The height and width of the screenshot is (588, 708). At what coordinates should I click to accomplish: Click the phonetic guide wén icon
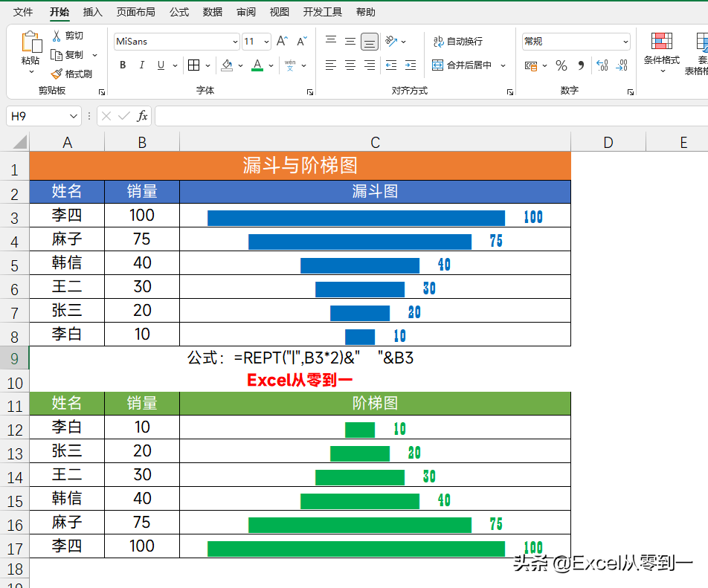coord(290,65)
